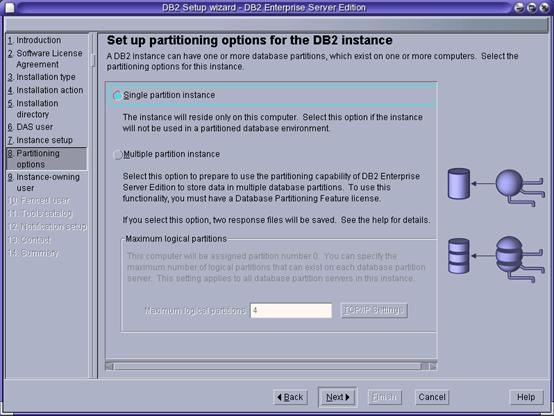Click the horizontal scrollbar right arrow
Image resolution: width=554 pixels, height=416 pixels.
(x=433, y=366)
